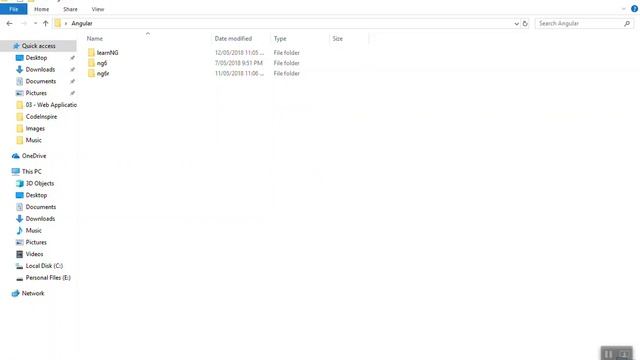This screenshot has width=640, height=360.
Task: Sort by Name column header
Action: (x=95, y=39)
